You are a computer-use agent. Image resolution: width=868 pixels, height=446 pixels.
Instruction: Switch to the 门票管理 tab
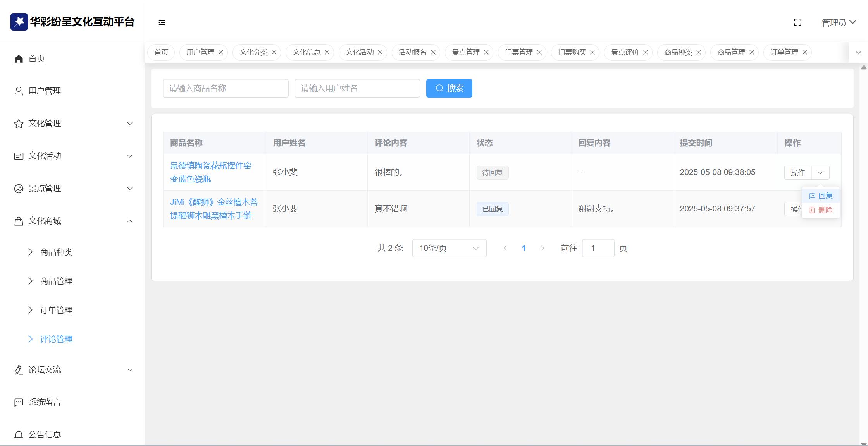click(518, 52)
